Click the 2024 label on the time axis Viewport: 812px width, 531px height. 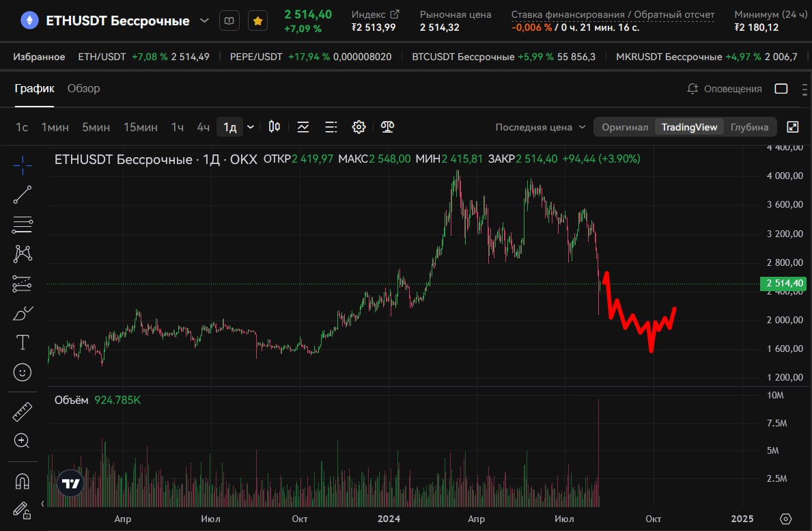pyautogui.click(x=389, y=519)
